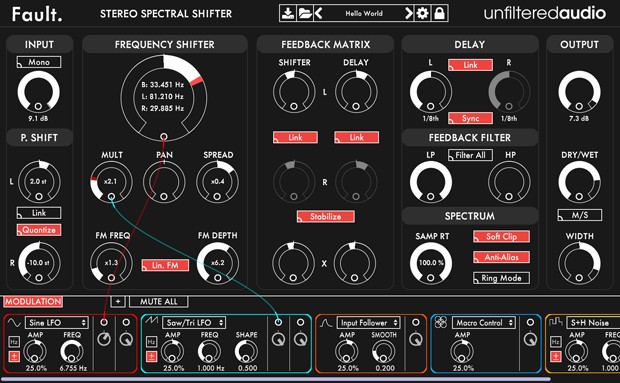Screen dimensions: 620x383
Task: Click the Hz button on Sine LFO
Action: tap(14, 341)
